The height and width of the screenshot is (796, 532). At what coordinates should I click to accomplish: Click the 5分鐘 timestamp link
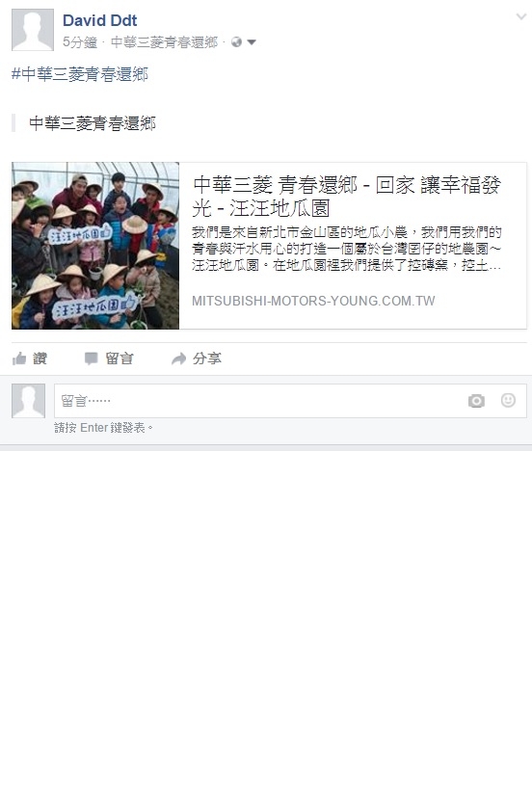(80, 42)
